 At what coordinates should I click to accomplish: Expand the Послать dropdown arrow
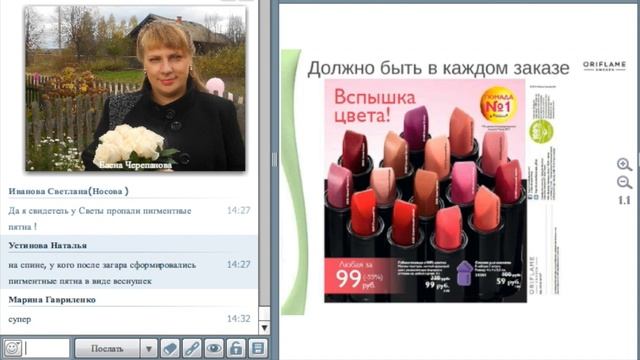(149, 349)
